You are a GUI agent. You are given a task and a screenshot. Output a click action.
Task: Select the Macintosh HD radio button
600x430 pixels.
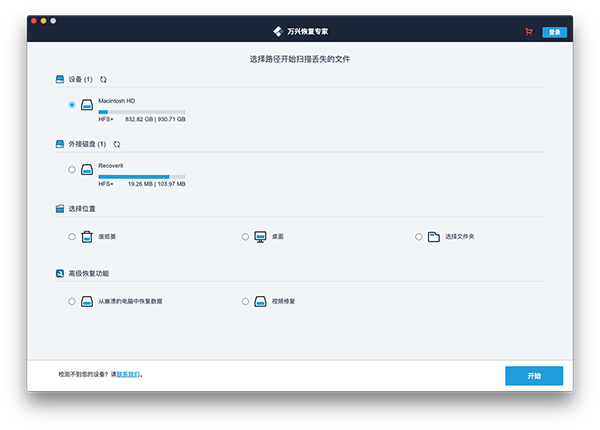(x=72, y=104)
